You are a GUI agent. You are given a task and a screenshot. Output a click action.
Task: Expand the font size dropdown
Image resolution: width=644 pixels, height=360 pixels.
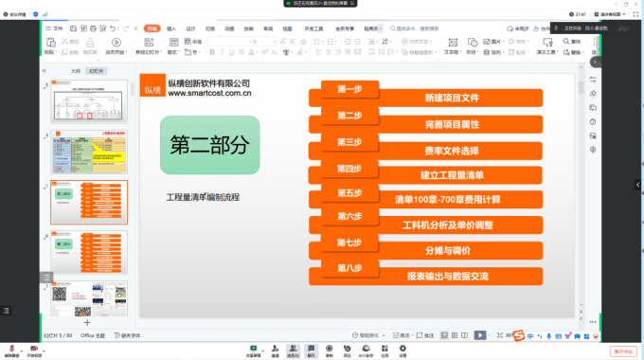pyautogui.click(x=275, y=42)
